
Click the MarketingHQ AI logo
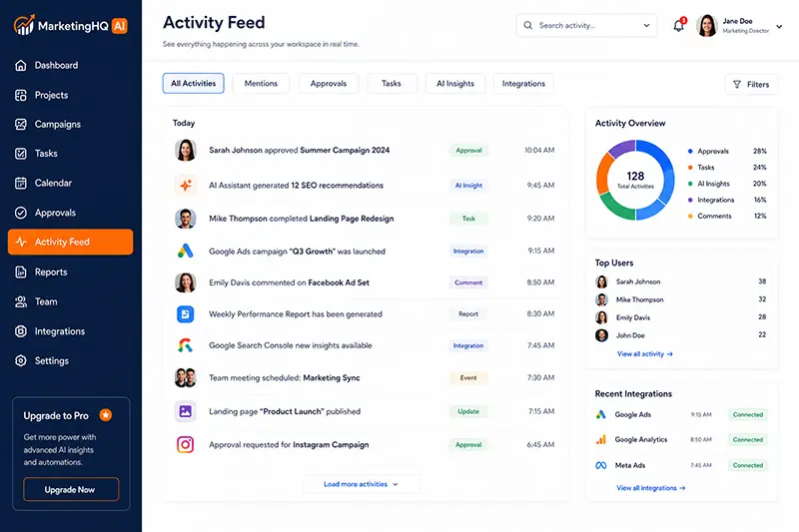click(71, 25)
